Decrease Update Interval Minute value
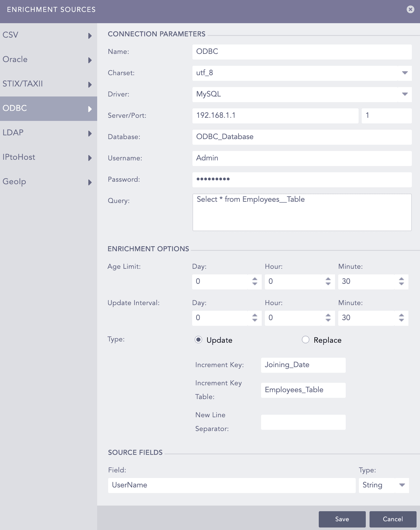The height and width of the screenshot is (530, 420). (402, 320)
